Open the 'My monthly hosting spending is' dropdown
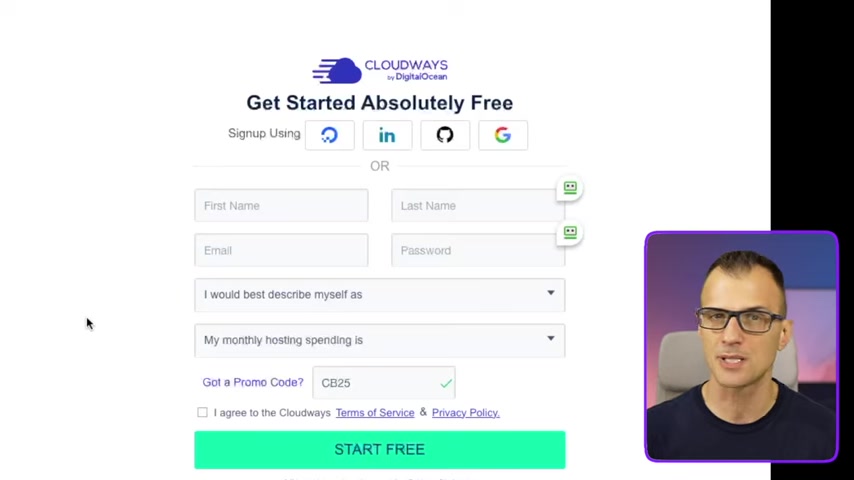 pos(380,341)
